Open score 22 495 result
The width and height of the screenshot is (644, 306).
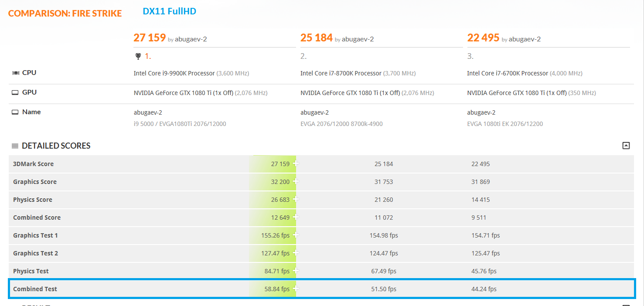[x=483, y=38]
